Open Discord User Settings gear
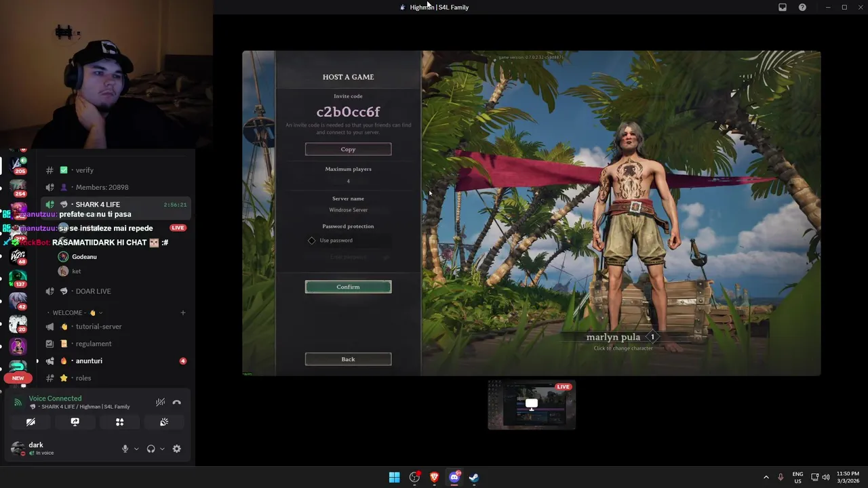Image resolution: width=868 pixels, height=488 pixels. coord(177,449)
